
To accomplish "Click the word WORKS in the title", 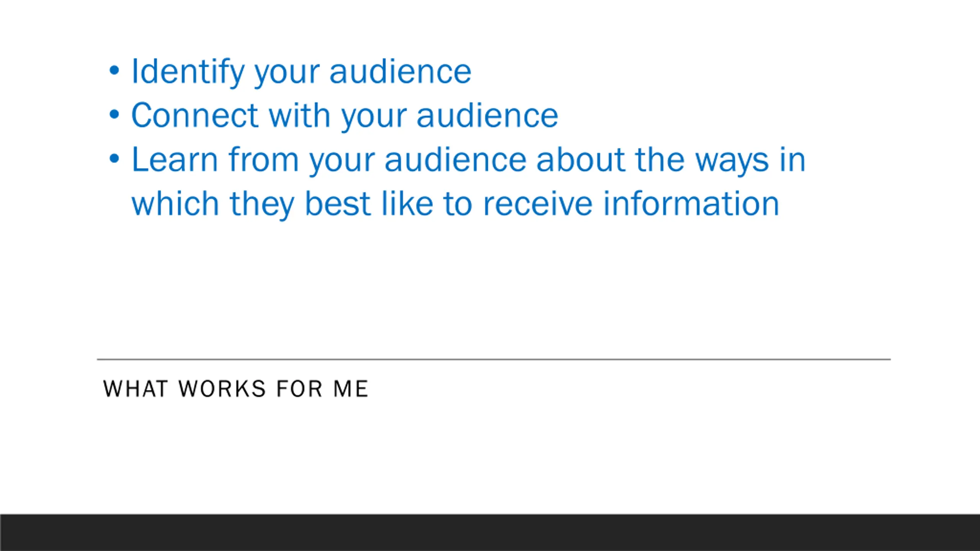I will click(222, 389).
